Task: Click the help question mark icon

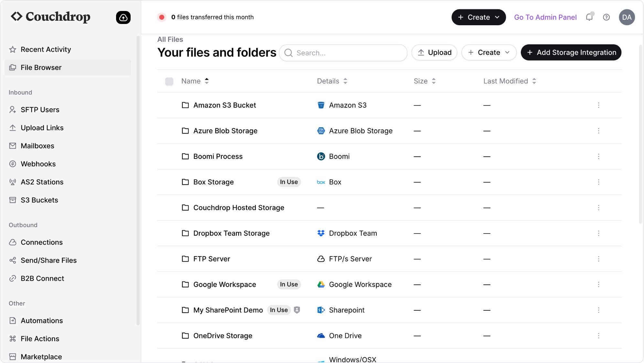Action: [x=606, y=17]
